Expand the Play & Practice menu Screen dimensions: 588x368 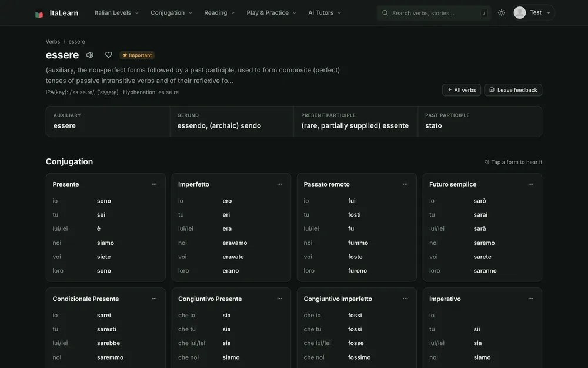click(x=272, y=13)
